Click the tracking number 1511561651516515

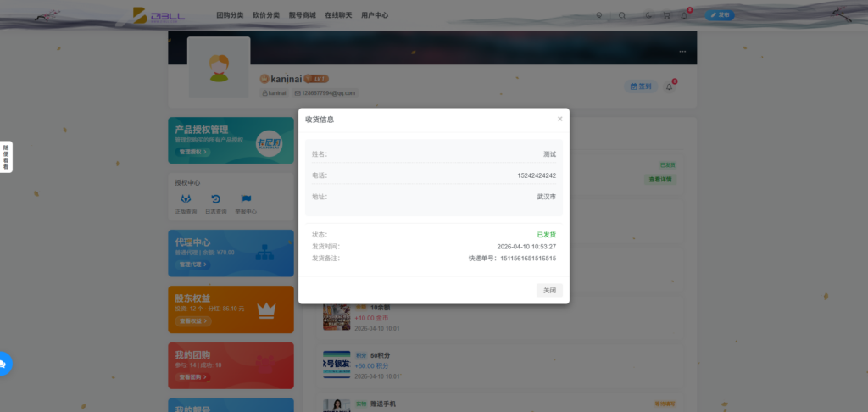pos(528,258)
